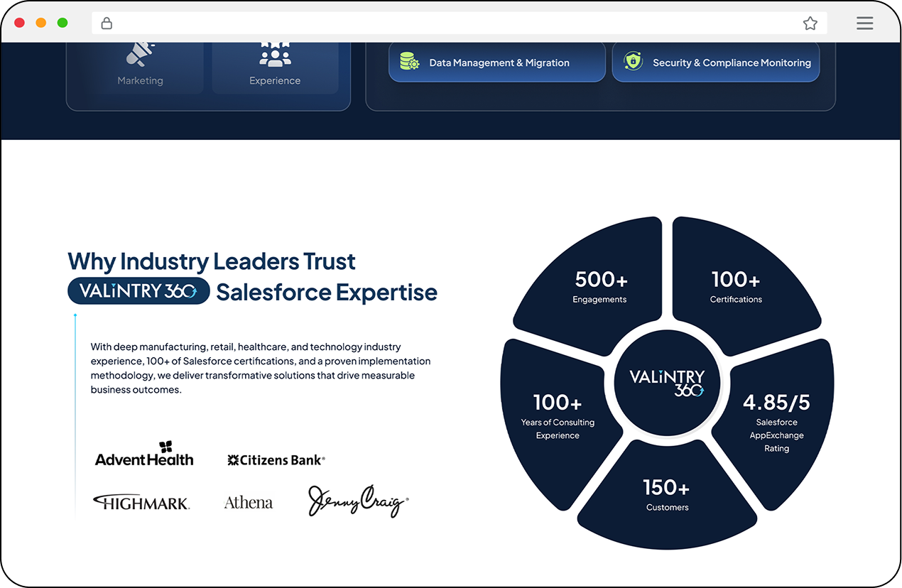Click the Athena logo
This screenshot has height=588, width=902.
coord(249,503)
